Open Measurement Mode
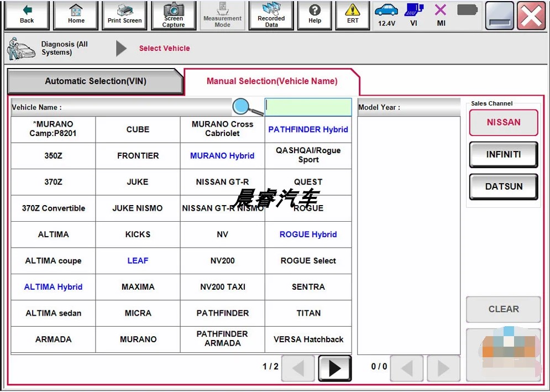 coord(222,15)
